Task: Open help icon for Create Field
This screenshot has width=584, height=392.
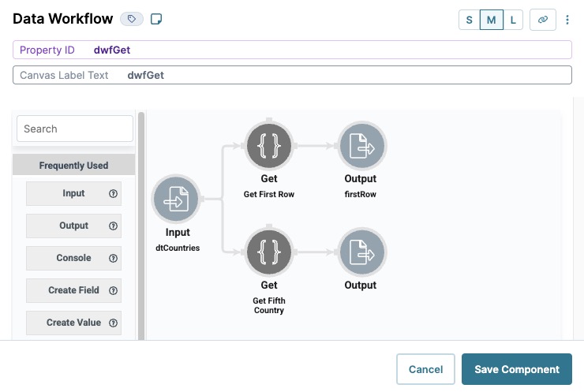Action: tap(113, 291)
